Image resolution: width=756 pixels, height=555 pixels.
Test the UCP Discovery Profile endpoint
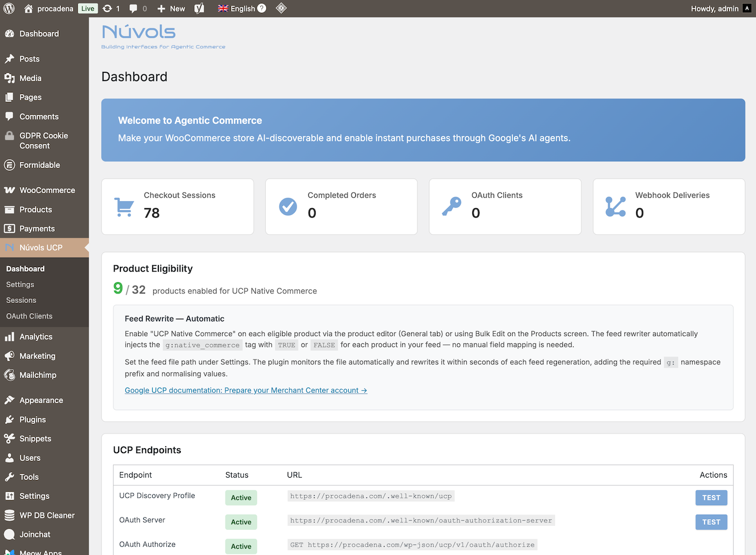coord(711,497)
